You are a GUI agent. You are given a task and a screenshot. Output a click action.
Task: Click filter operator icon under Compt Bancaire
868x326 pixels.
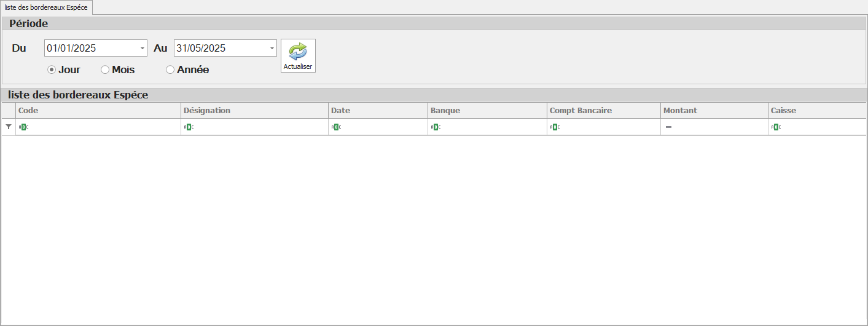tap(555, 127)
